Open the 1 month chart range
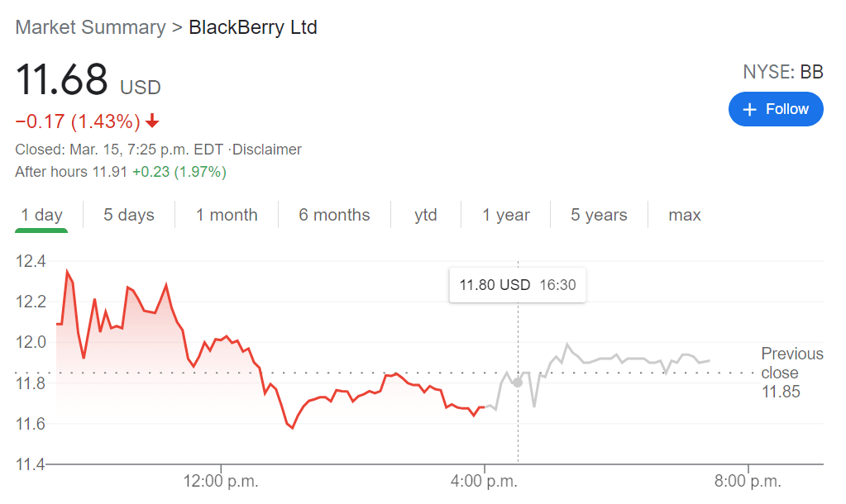 coord(227,215)
